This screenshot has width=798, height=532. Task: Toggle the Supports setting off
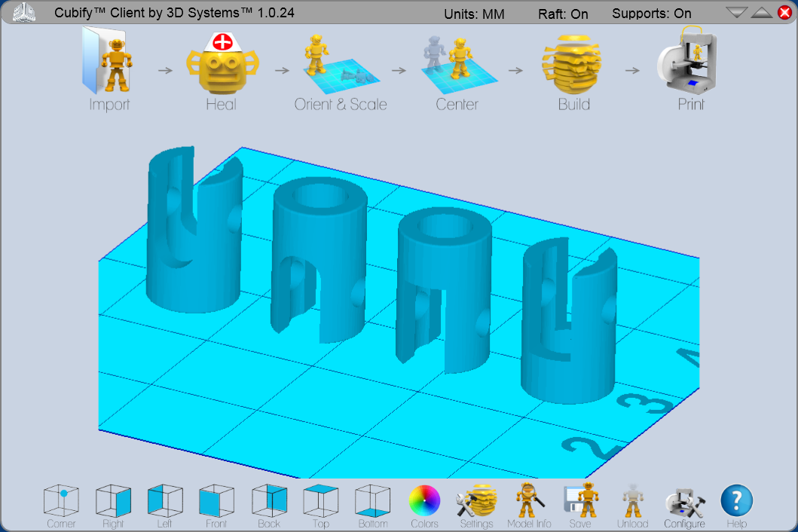pos(652,13)
